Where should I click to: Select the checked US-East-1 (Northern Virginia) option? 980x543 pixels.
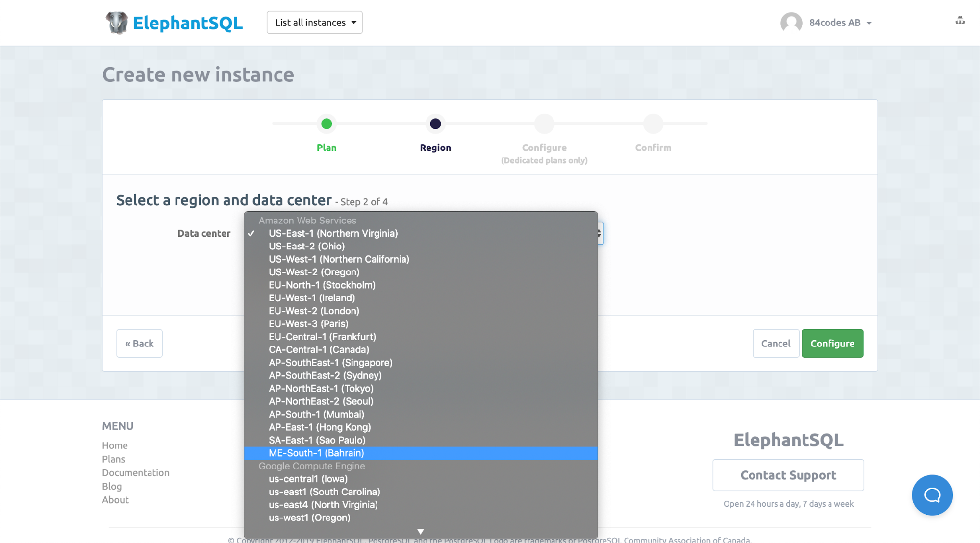333,234
